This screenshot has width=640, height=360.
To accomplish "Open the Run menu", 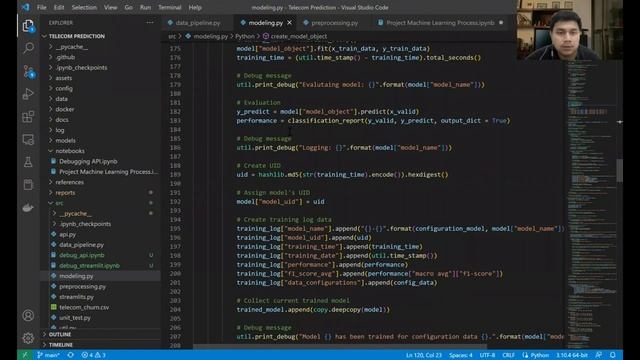I will point(145,7).
